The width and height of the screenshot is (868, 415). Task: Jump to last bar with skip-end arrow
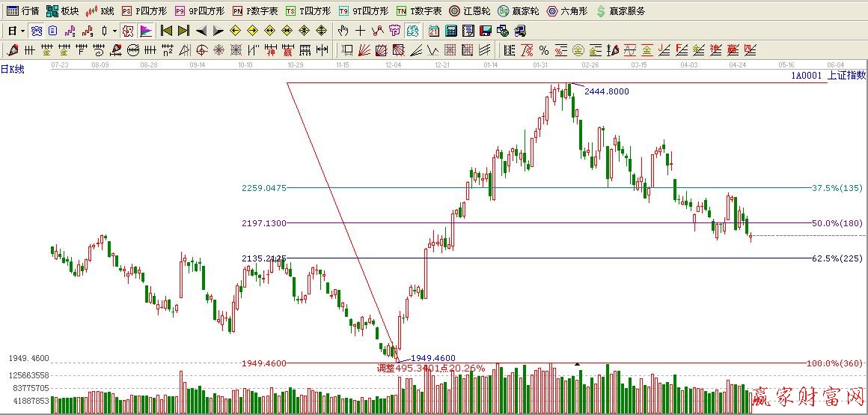pos(183,31)
